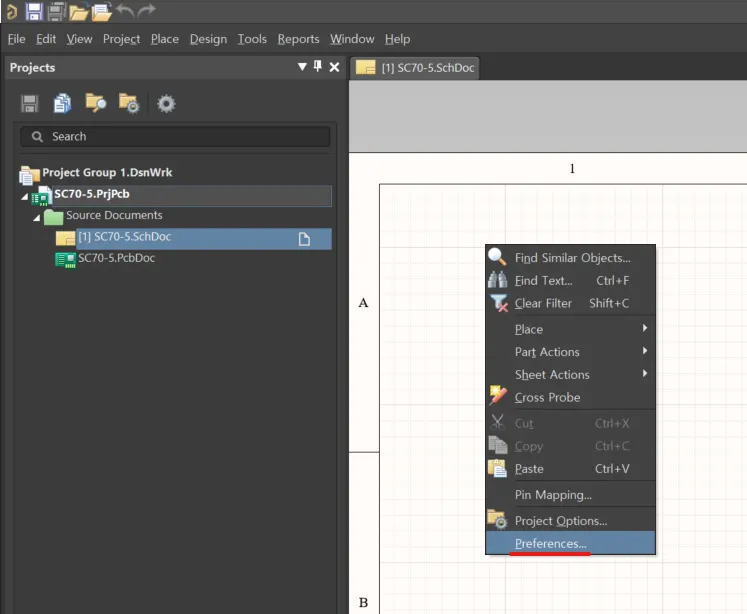The height and width of the screenshot is (614, 747).
Task: Click the Projects panel title
Action: 32,68
